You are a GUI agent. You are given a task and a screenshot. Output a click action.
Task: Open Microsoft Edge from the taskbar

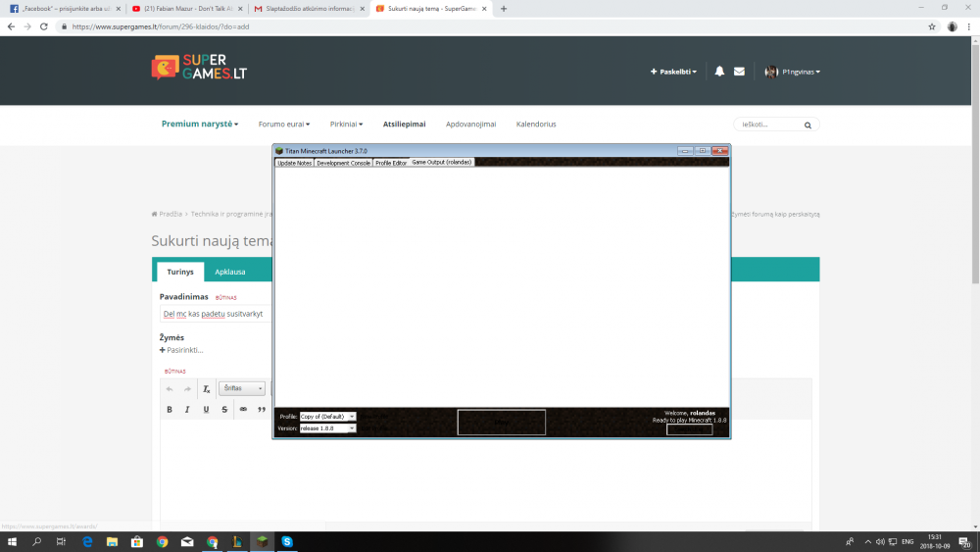[x=87, y=541]
